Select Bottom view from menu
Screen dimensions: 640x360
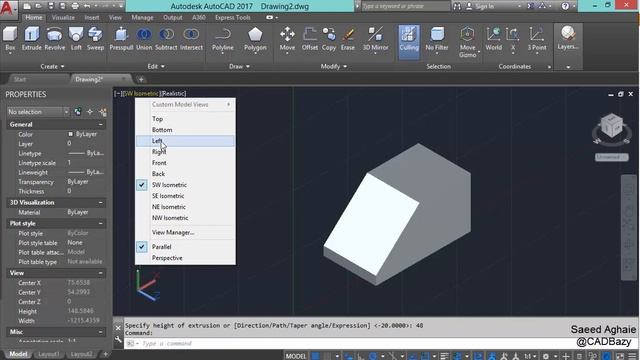point(185,130)
